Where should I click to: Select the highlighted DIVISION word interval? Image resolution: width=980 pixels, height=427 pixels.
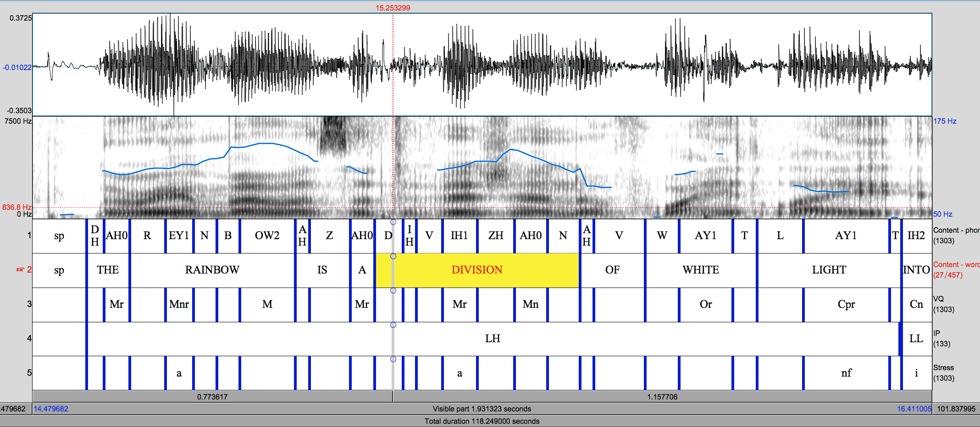pos(477,270)
